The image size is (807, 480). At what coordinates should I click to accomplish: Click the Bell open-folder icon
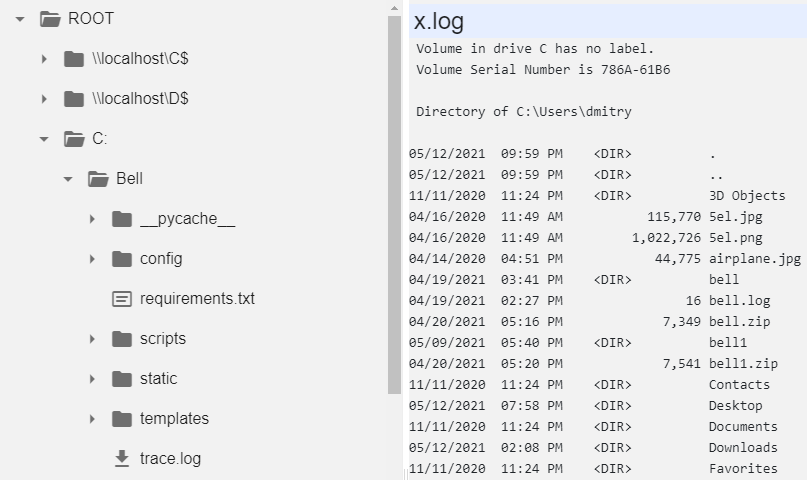(x=98, y=179)
